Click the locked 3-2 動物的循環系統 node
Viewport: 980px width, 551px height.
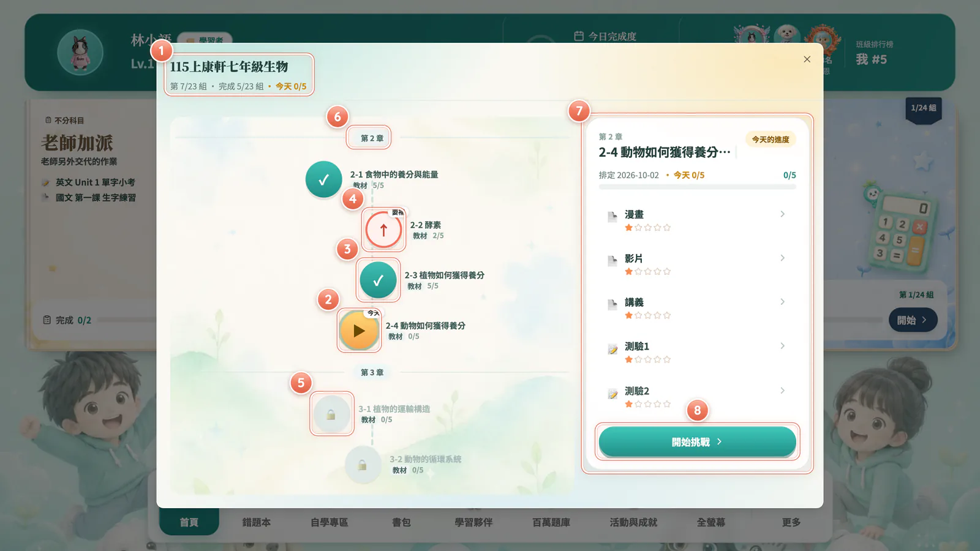tap(363, 465)
